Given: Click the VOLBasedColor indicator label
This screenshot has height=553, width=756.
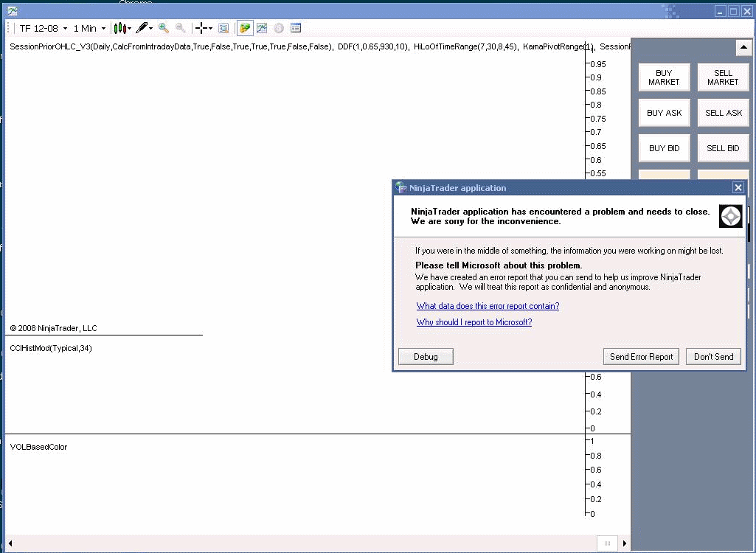Looking at the screenshot, I should point(38,447).
